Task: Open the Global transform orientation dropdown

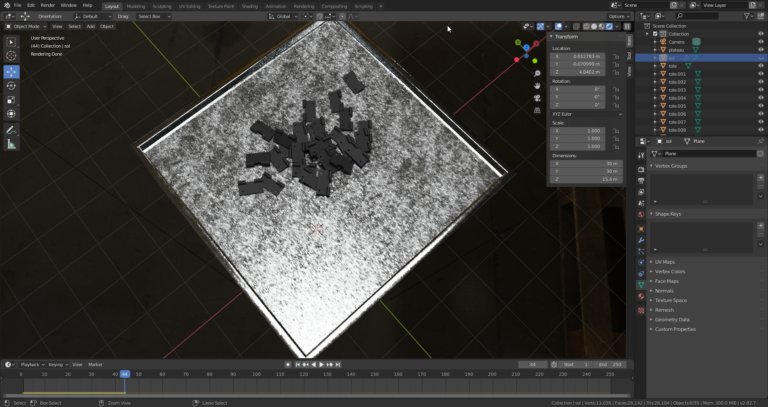Action: pyautogui.click(x=283, y=16)
